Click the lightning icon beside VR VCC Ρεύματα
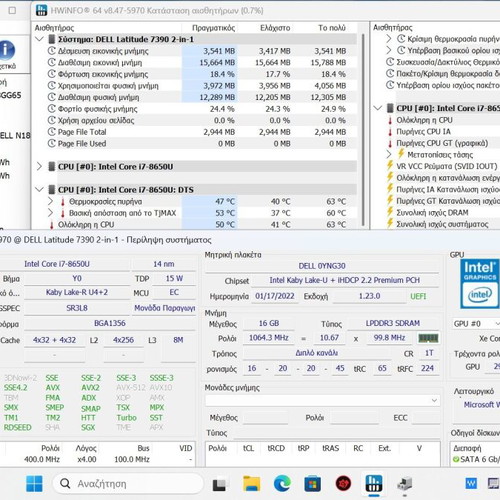 coord(390,166)
